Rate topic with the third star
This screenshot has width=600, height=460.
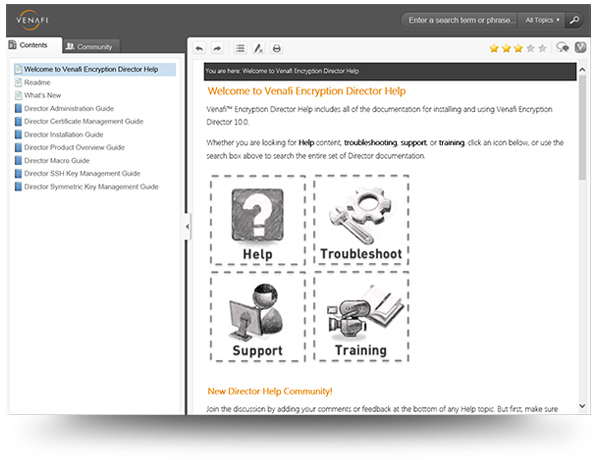coord(518,48)
